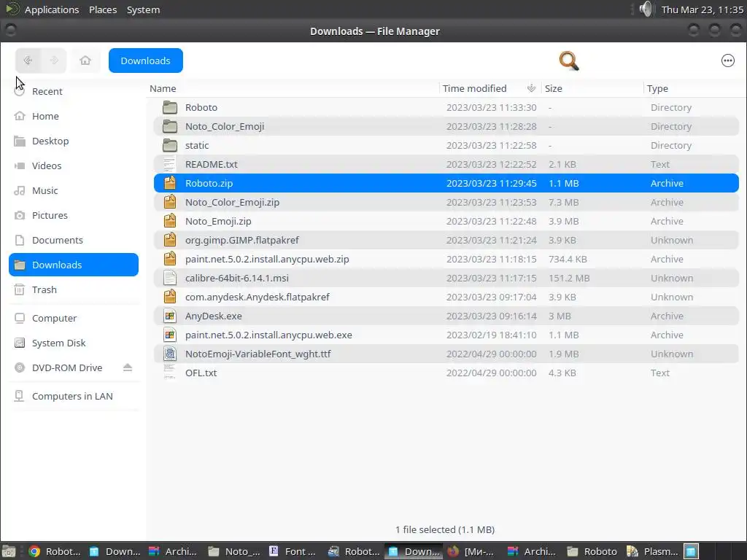Open the three-dots more options menu
The width and height of the screenshot is (747, 560).
point(727,61)
